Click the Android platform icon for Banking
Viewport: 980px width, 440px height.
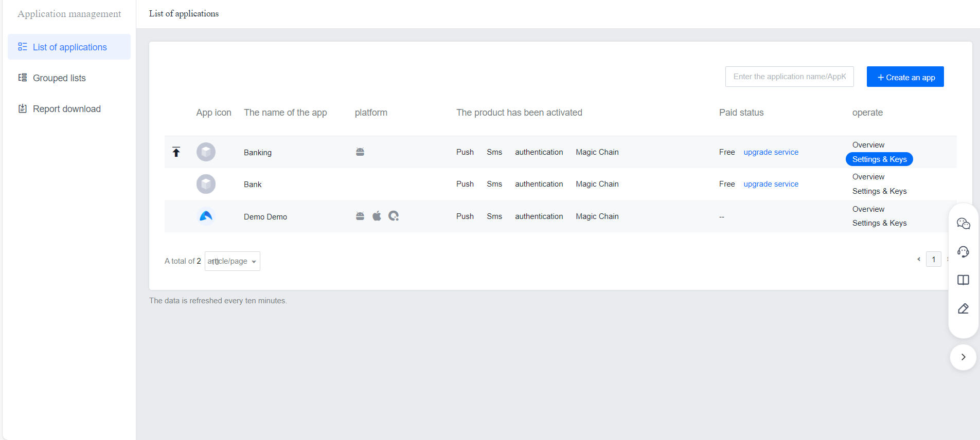(360, 152)
